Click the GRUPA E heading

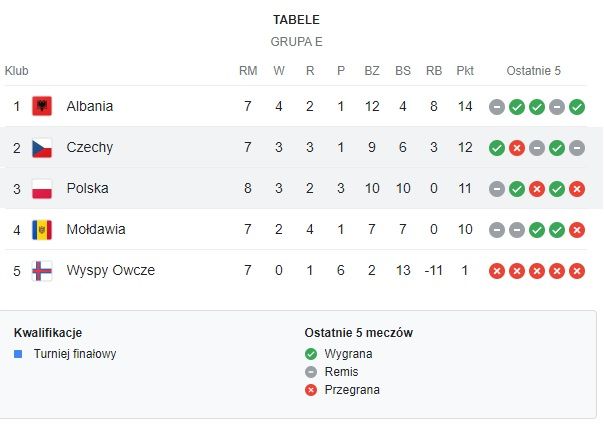point(296,42)
